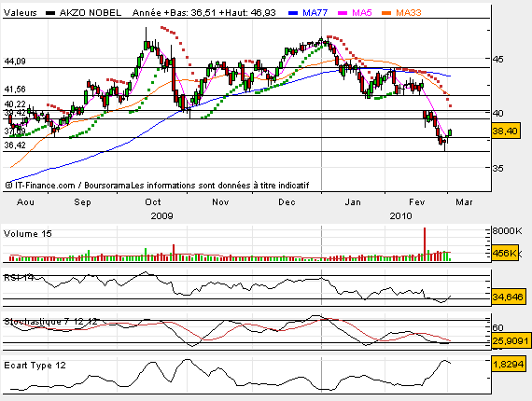Click the Fev month label

(x=417, y=202)
